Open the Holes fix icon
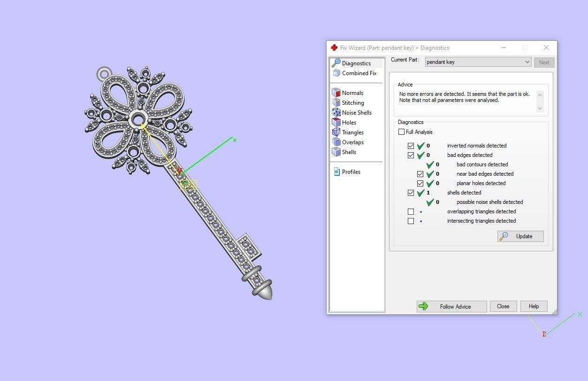This screenshot has width=588, height=381. [x=336, y=123]
